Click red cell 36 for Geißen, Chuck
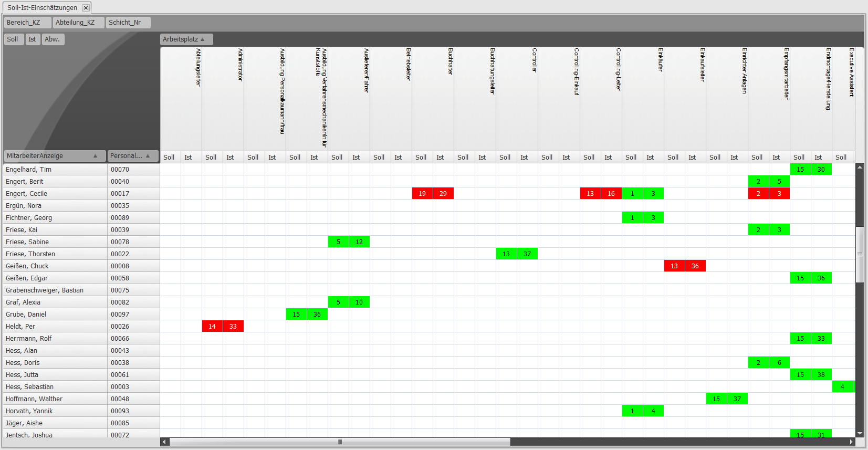 pyautogui.click(x=695, y=266)
